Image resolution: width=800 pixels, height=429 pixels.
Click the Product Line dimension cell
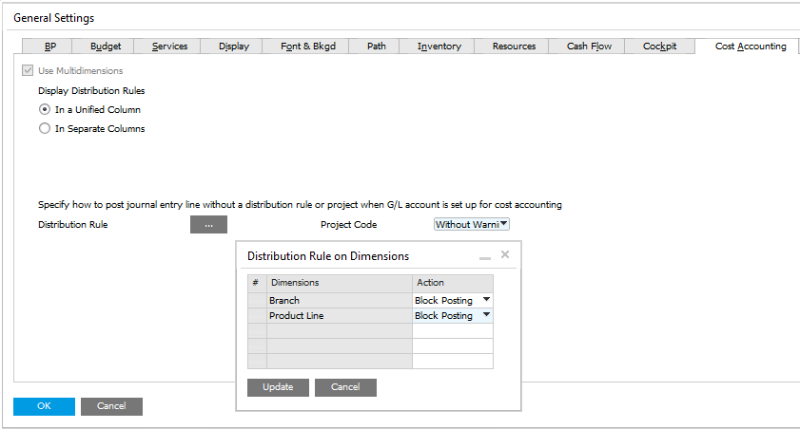[x=338, y=315]
